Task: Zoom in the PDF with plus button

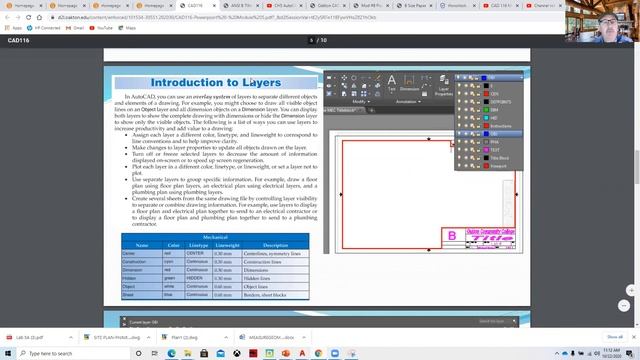Action: 631,290
